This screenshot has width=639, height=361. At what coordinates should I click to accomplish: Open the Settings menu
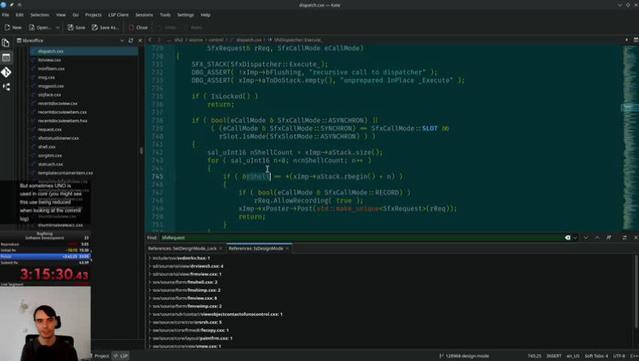185,15
